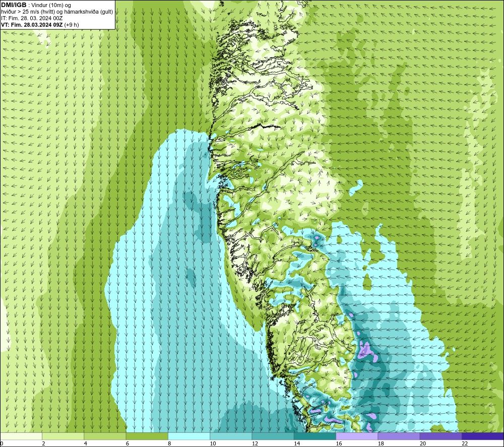Click the 20–22 m/s violet legend swatch
This screenshot has width=504, height=447.
point(440,436)
